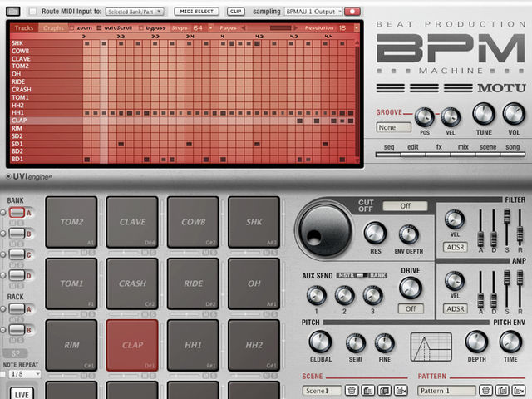
Task: Click the master TUNE knob
Action: point(484,115)
